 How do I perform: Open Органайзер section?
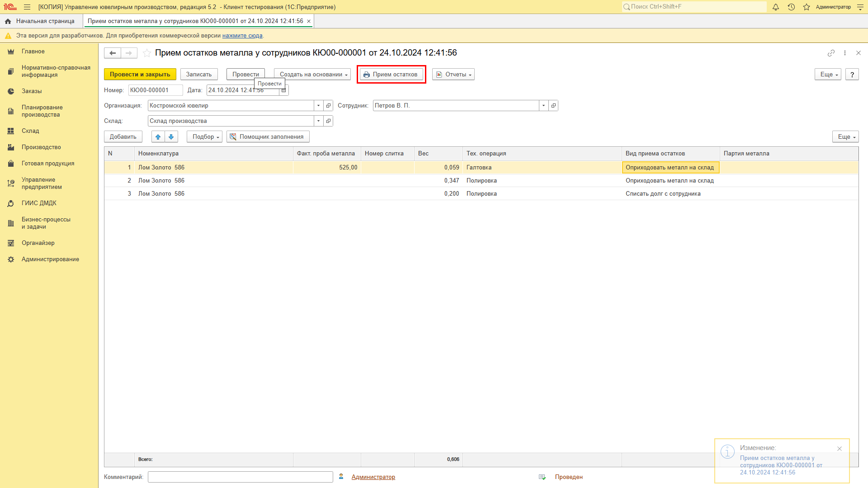coord(38,243)
